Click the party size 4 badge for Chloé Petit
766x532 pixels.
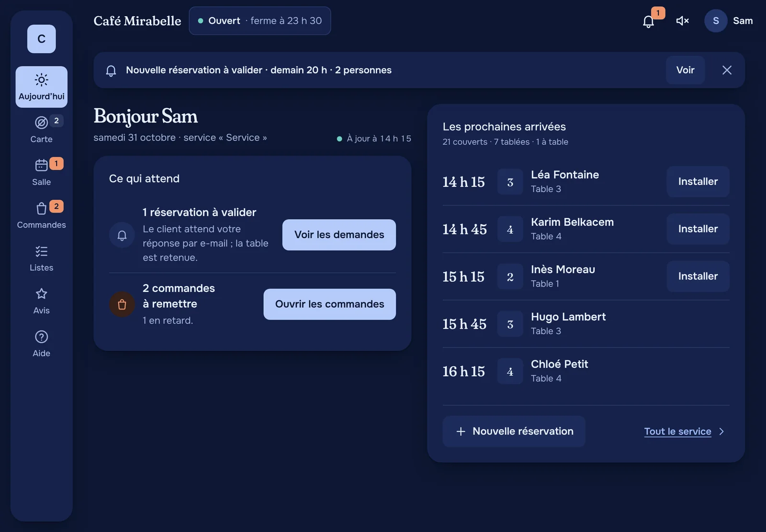pyautogui.click(x=510, y=371)
